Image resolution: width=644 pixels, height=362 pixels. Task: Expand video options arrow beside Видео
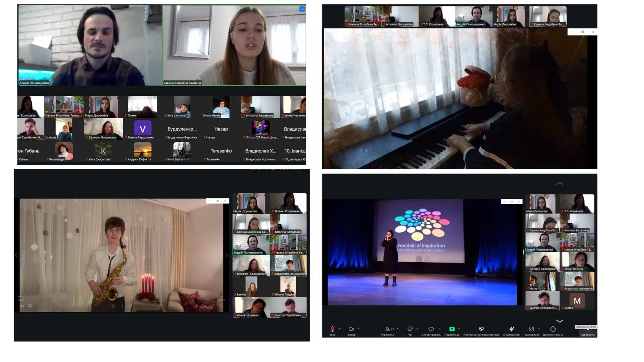pyautogui.click(x=358, y=329)
